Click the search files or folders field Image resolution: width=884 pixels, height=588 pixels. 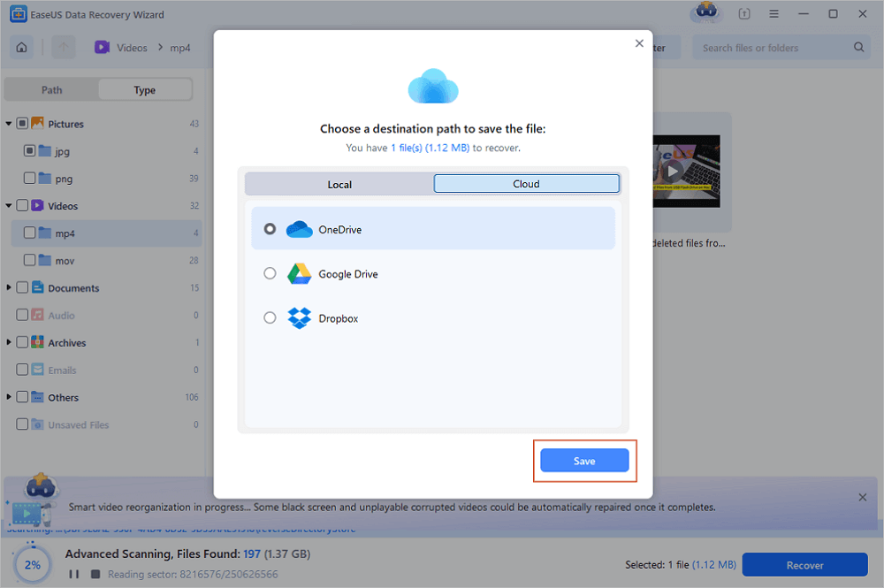[x=781, y=48]
